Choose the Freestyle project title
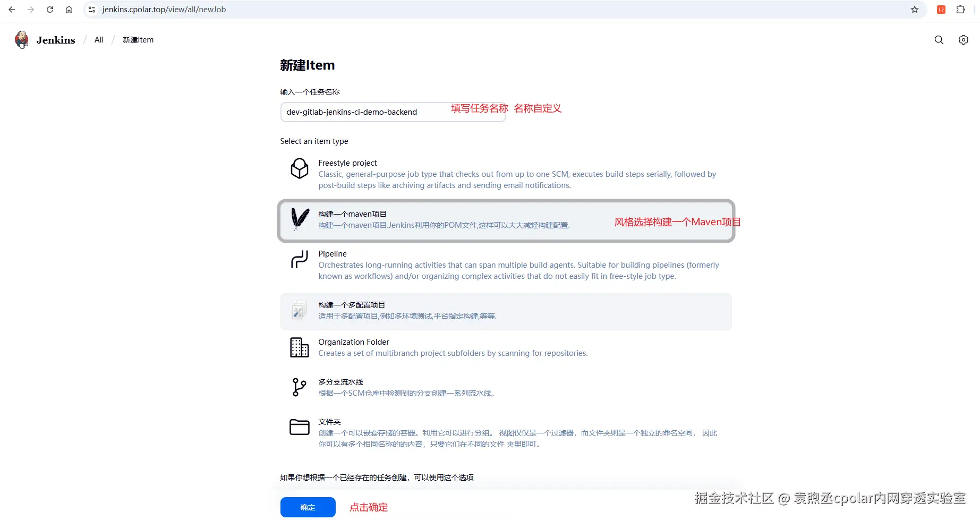 pyautogui.click(x=348, y=163)
